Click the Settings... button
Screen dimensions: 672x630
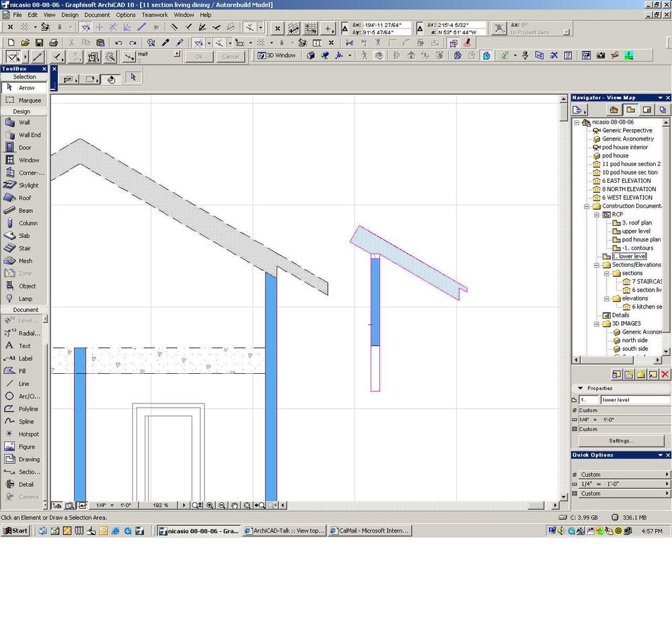point(620,441)
